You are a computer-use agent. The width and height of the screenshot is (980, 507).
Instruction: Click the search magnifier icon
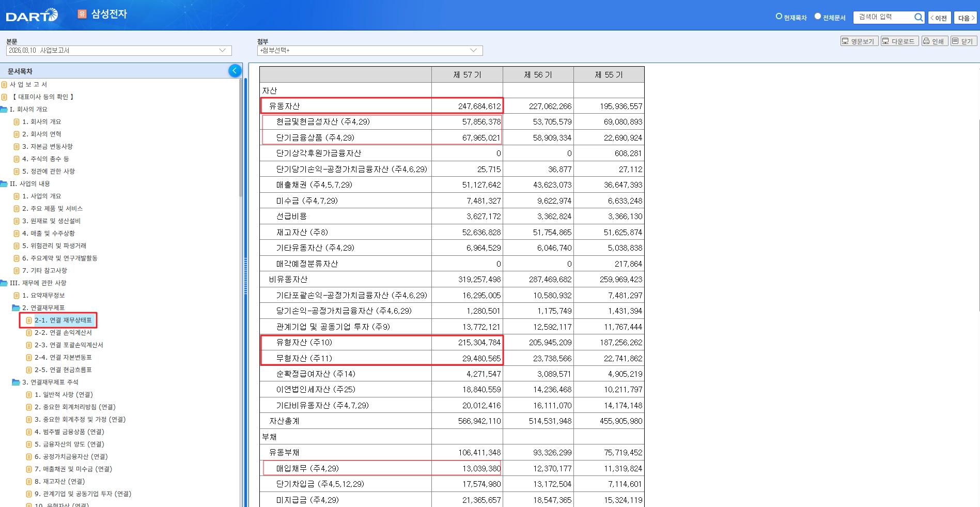point(918,18)
